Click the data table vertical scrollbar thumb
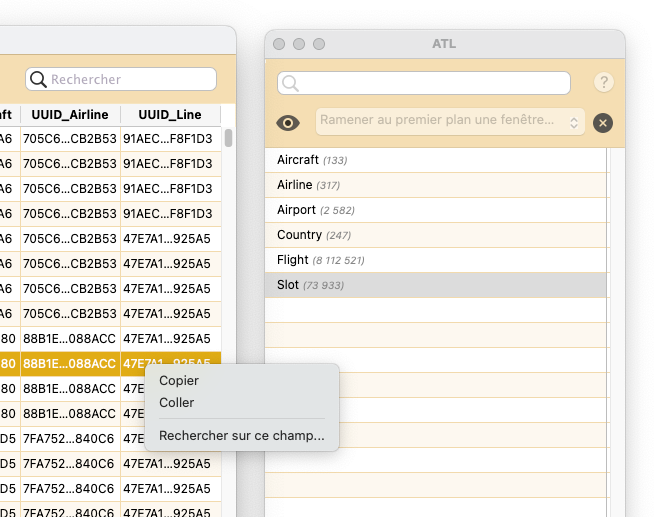Image resolution: width=664 pixels, height=517 pixels. point(228,138)
